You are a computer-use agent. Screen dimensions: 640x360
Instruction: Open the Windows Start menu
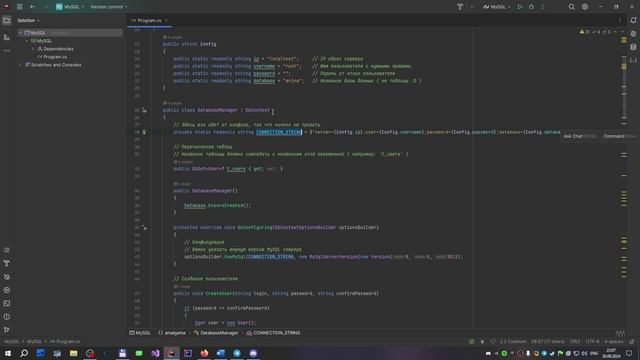pos(8,353)
